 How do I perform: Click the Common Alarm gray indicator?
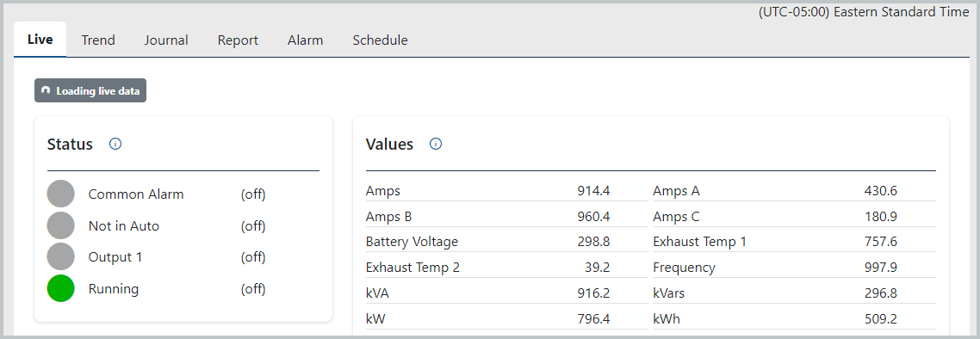pyautogui.click(x=60, y=194)
